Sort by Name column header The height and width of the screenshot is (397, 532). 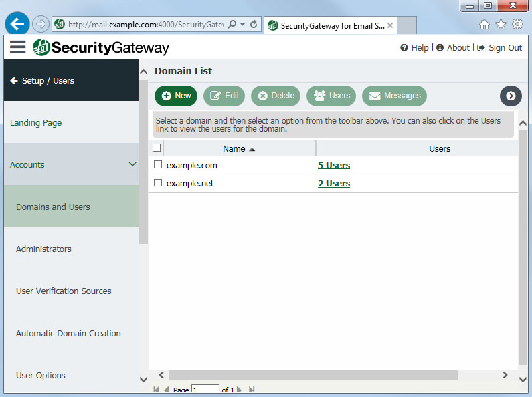click(x=239, y=148)
